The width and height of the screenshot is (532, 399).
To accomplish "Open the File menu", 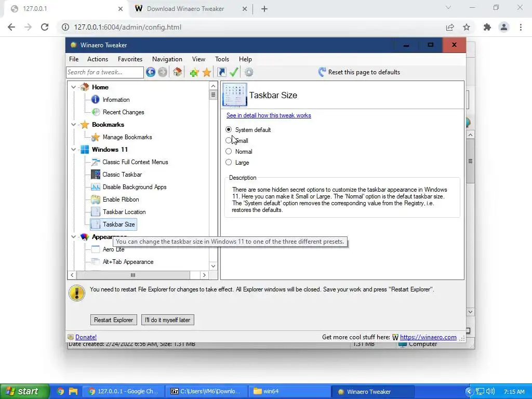I will tap(74, 59).
